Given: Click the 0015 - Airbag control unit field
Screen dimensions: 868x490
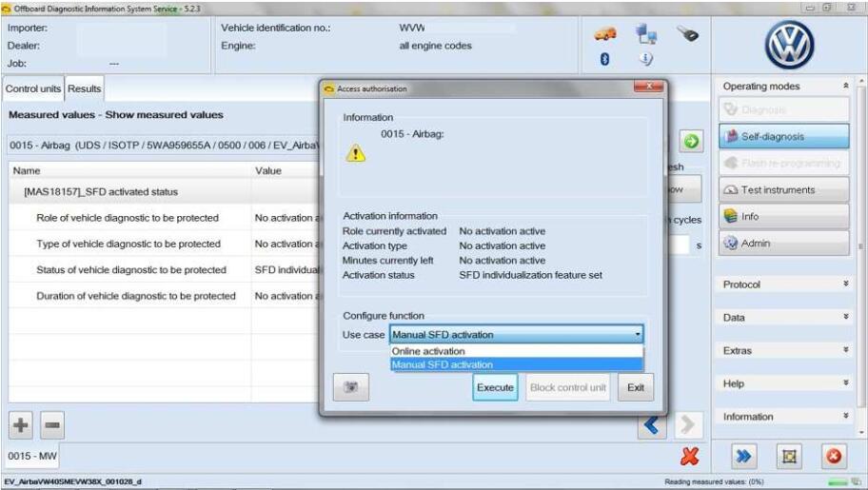Looking at the screenshot, I should click(164, 145).
